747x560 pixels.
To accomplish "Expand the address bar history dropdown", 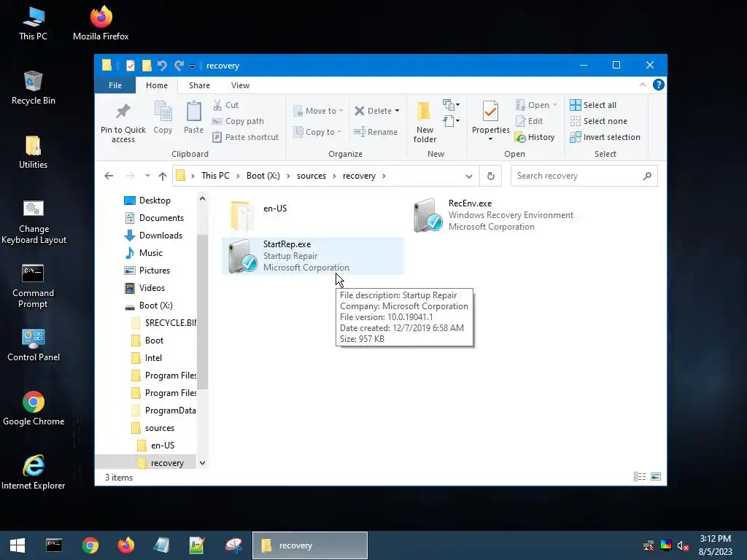I will pyautogui.click(x=469, y=176).
